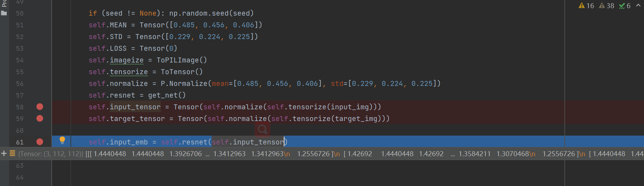Click the weak warnings indicator showing 38

point(606,6)
